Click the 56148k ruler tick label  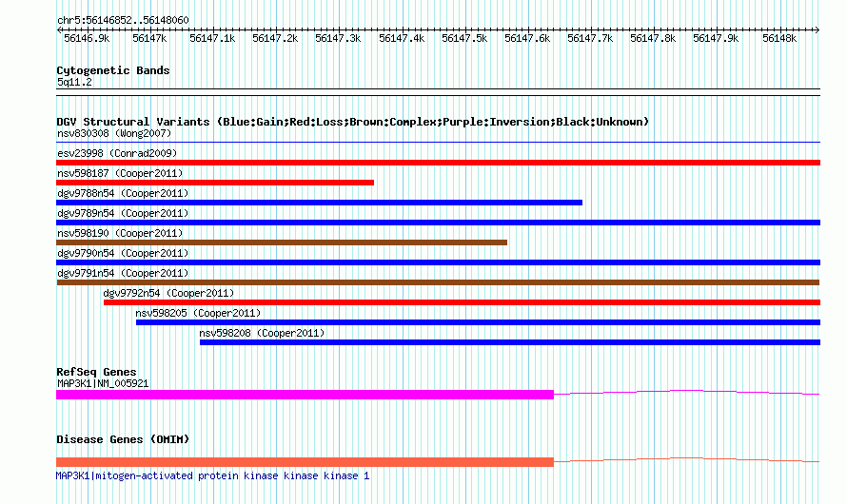(x=779, y=38)
